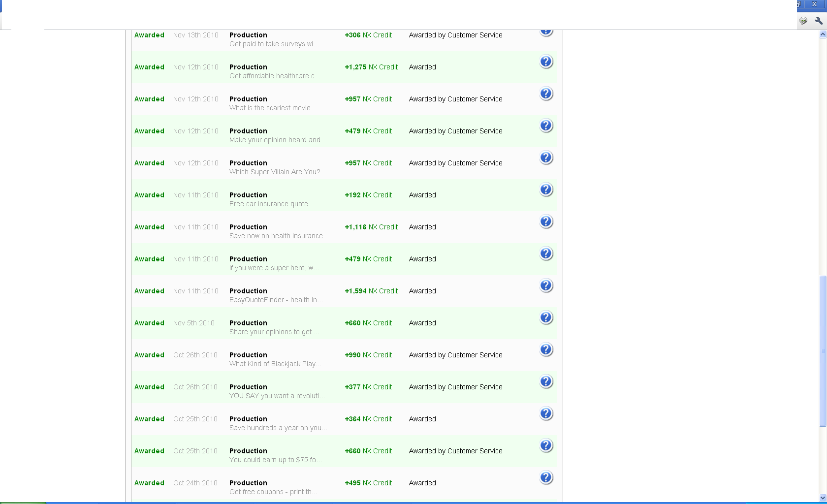Screen dimensions: 827x504
Task: Click "Awarded by Customer Service" in +377 row
Action: pos(455,387)
